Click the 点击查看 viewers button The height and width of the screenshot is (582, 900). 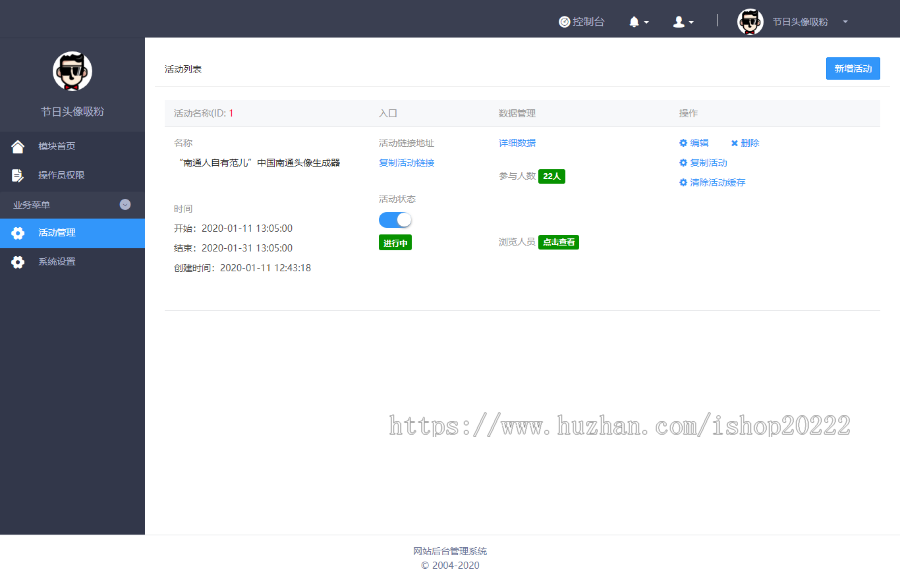coord(558,242)
